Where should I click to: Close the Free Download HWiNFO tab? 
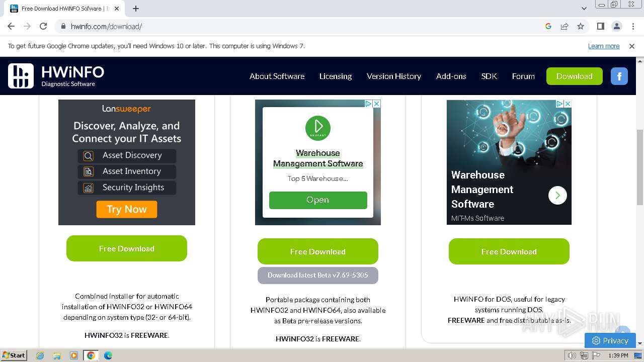(x=117, y=9)
